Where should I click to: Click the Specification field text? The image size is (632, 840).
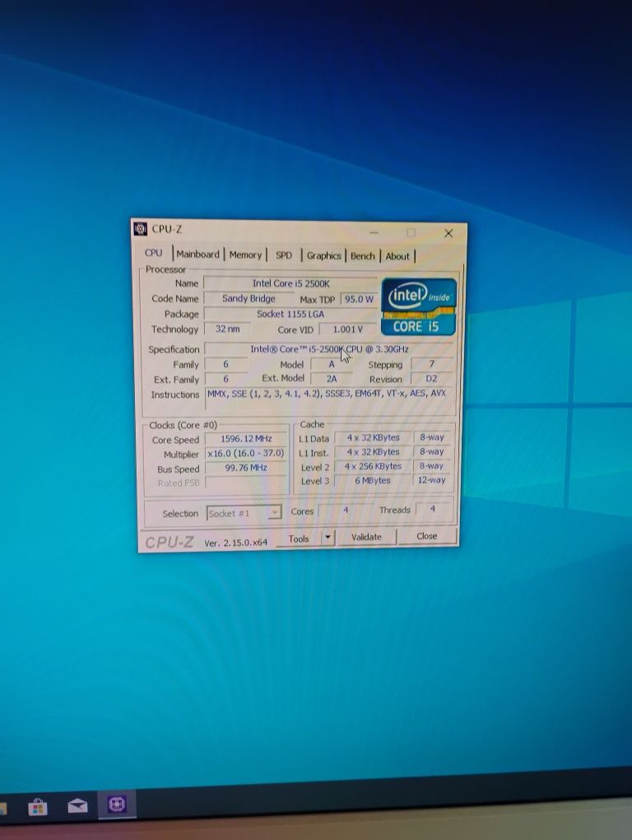(329, 349)
